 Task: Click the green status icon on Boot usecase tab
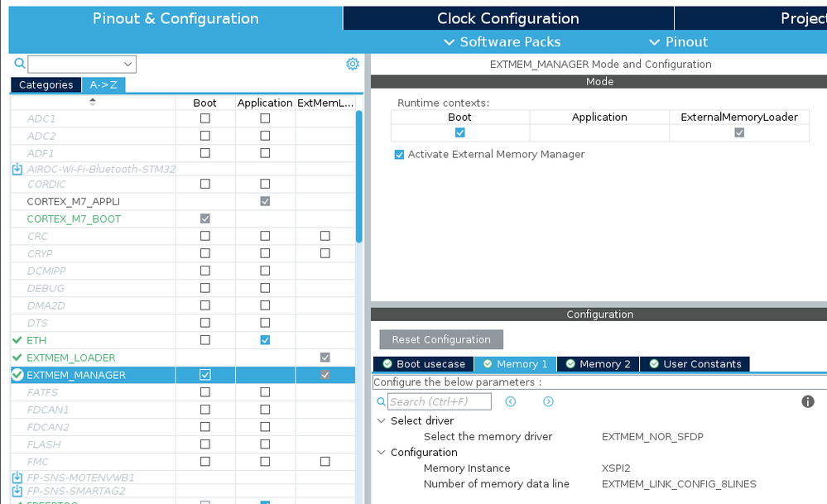coord(387,364)
